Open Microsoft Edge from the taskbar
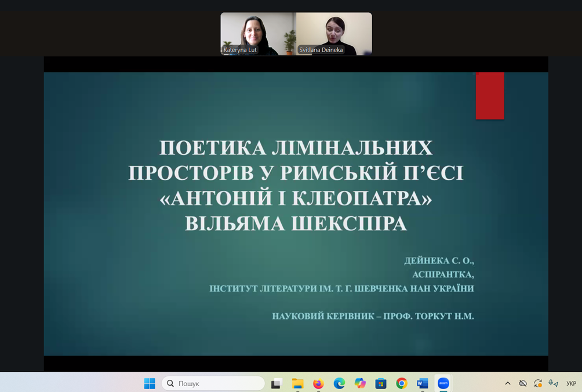Viewport: 582px width, 392px height. tap(339, 383)
